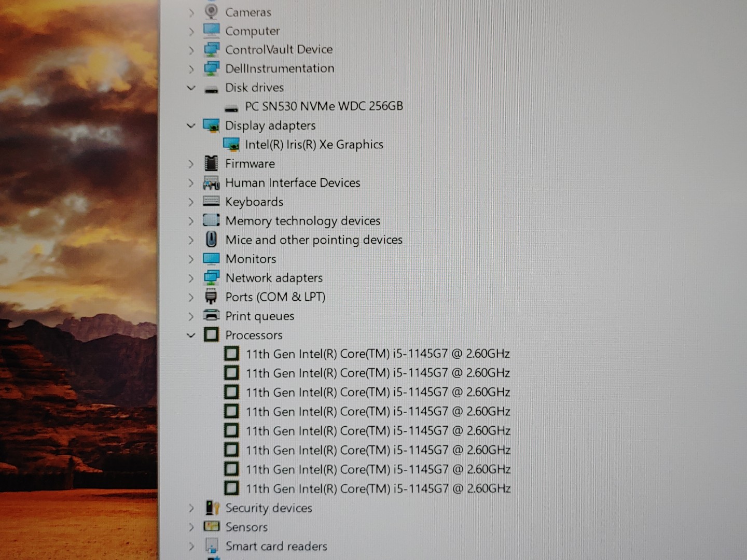This screenshot has height=560, width=747.
Task: Click the Print queues printer icon
Action: (x=211, y=315)
